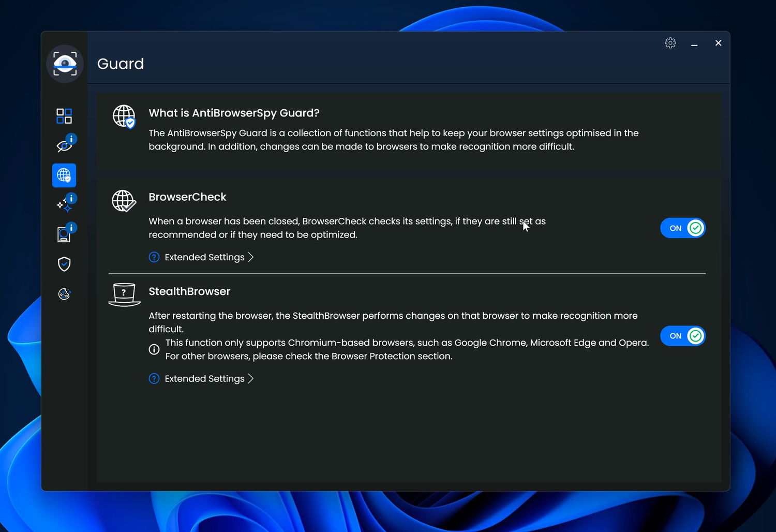
Task: Select the Guard globe icon in sidebar
Action: coord(64,175)
